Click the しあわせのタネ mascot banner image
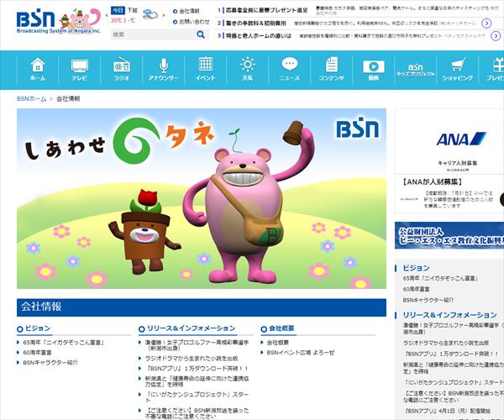The height and width of the screenshot is (420, 504). click(x=202, y=198)
